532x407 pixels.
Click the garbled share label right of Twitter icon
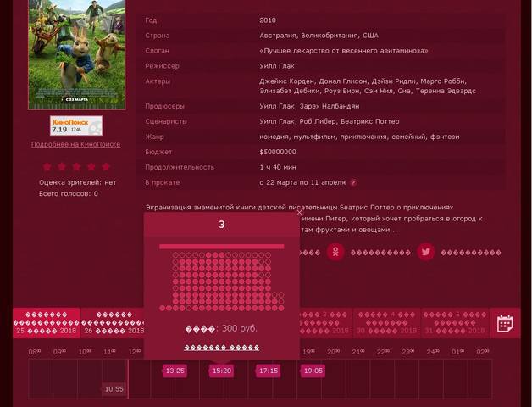pos(471,253)
